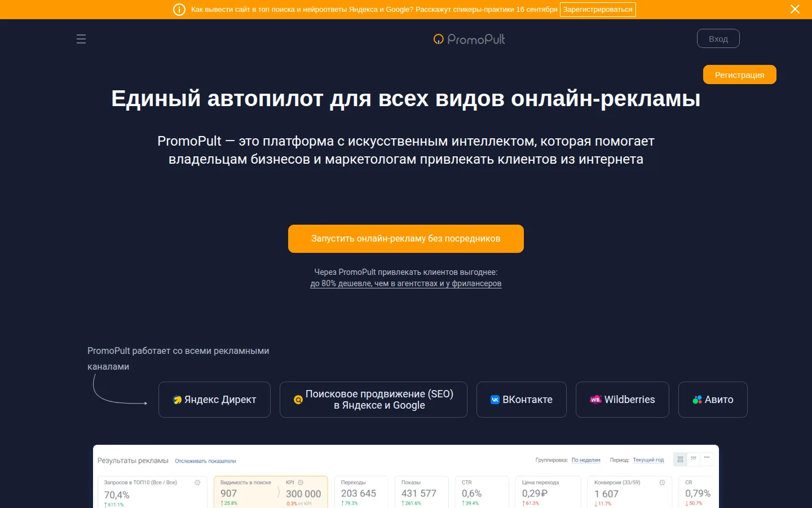Click the KPI 300 000 value
The height and width of the screenshot is (508, 812).
coord(303,494)
